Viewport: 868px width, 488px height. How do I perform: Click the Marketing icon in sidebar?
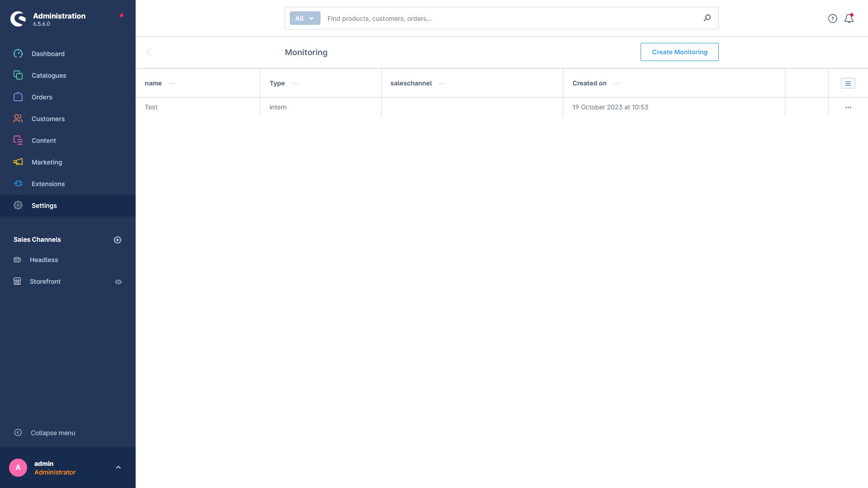[18, 162]
